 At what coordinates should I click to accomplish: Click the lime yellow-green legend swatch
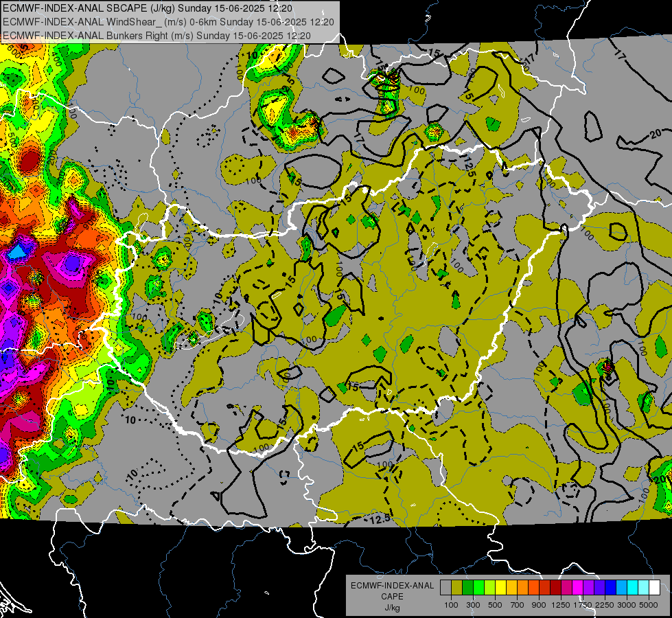click(x=490, y=588)
